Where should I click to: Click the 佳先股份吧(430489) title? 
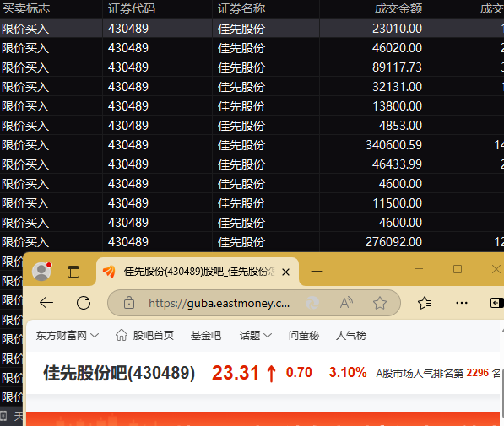pos(119,373)
